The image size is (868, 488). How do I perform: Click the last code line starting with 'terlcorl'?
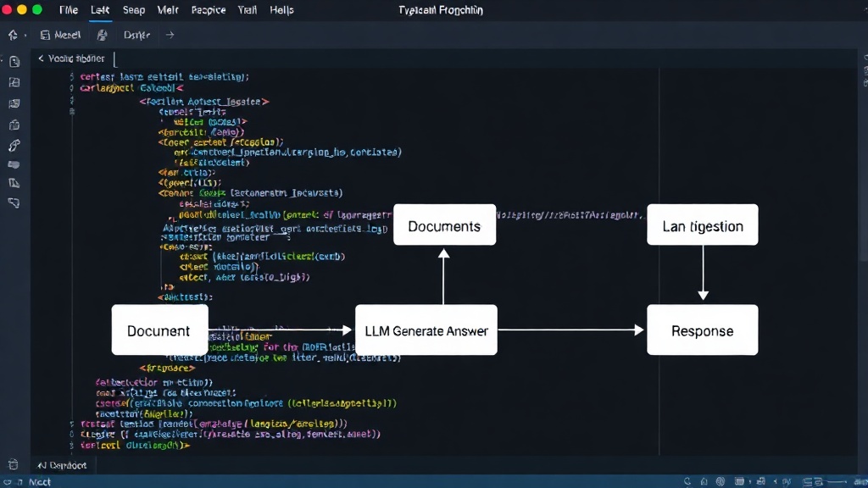click(x=135, y=445)
